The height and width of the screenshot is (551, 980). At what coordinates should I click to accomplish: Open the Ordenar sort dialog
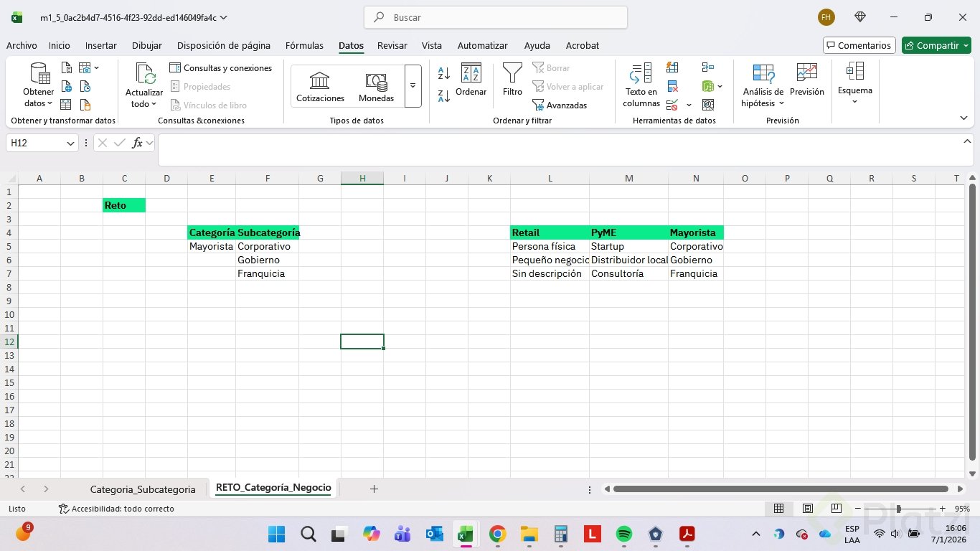point(471,80)
